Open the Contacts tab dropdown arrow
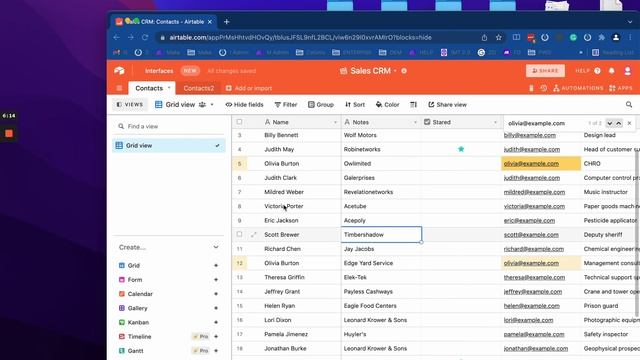Screen dimensions: 640x360 coord(169,88)
